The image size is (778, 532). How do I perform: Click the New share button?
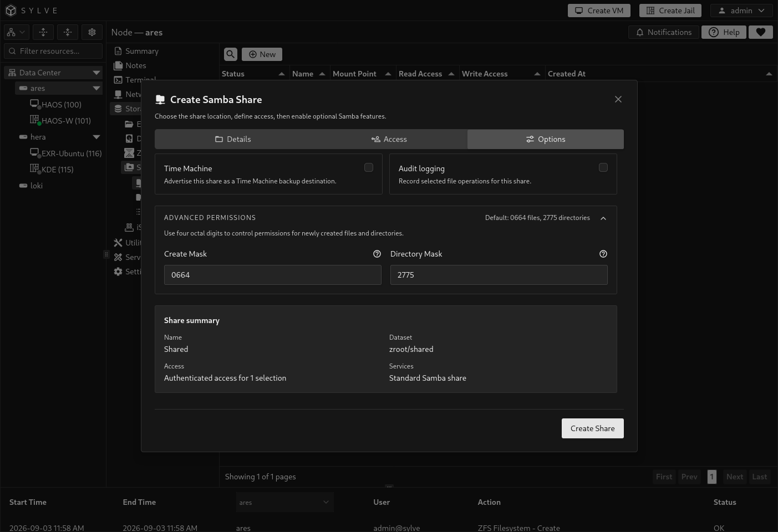pos(262,54)
